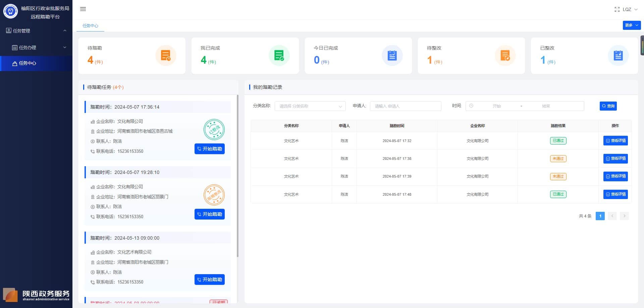Start survey for task dated 2024-05-13 09:00:00
The width and height of the screenshot is (644, 308).
pyautogui.click(x=210, y=280)
